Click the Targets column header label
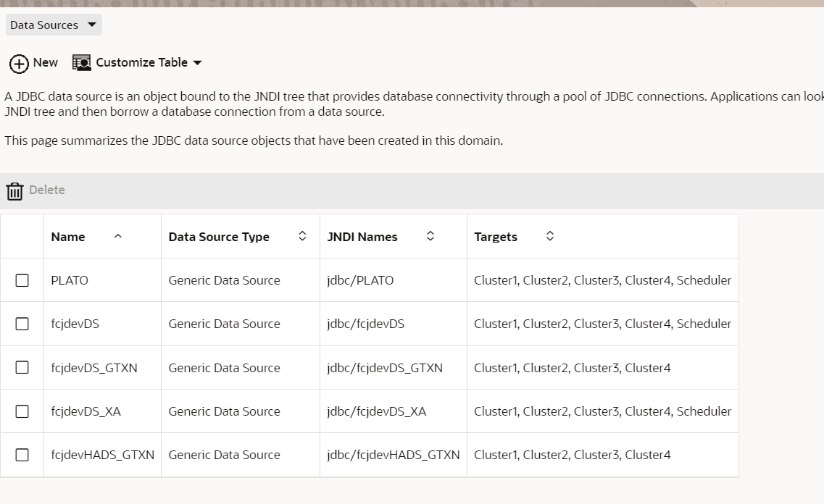The width and height of the screenshot is (824, 504). click(496, 237)
